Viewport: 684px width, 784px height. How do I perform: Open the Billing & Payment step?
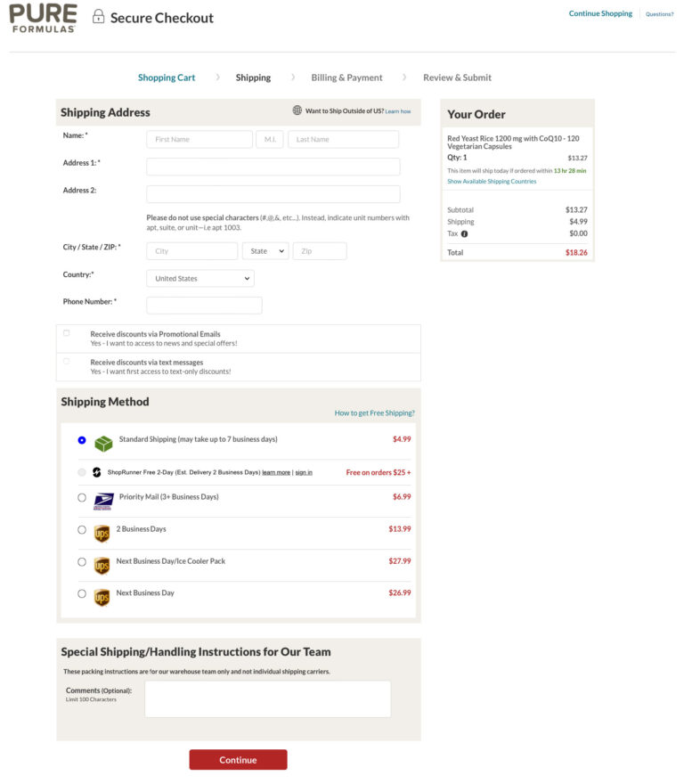pos(346,78)
